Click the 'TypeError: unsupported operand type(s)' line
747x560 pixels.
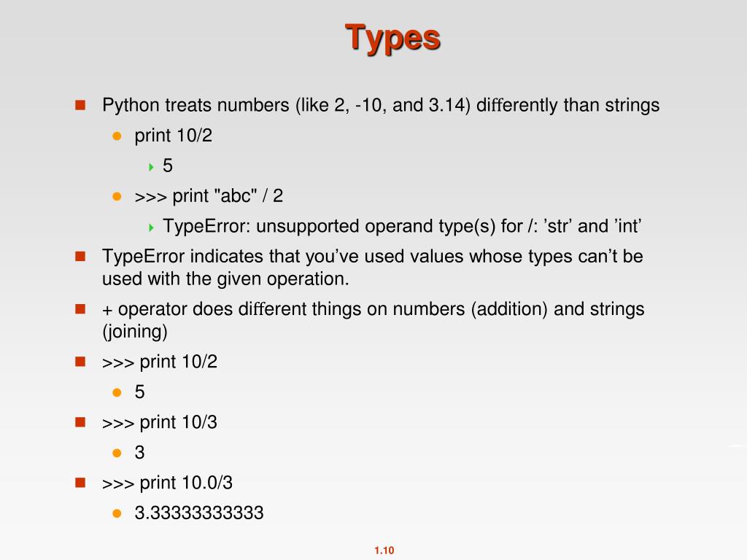(402, 226)
